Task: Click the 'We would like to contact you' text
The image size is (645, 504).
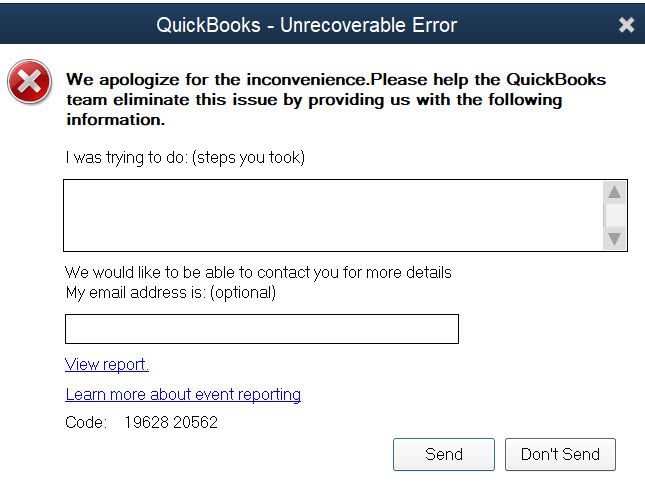Action: [258, 272]
